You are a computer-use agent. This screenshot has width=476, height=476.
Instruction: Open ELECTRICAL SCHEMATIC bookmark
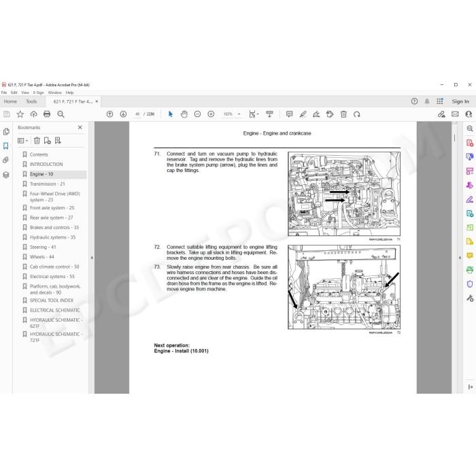54,310
